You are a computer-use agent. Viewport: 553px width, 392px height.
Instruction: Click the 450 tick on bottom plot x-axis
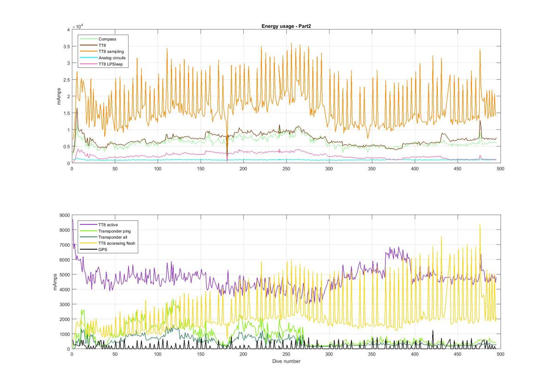tap(458, 355)
